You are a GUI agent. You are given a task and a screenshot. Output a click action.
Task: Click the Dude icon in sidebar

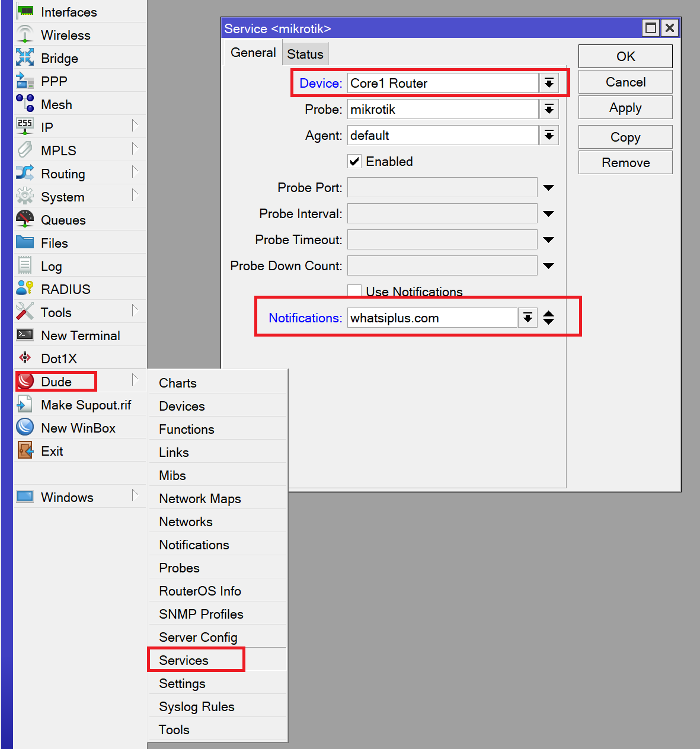(x=26, y=381)
